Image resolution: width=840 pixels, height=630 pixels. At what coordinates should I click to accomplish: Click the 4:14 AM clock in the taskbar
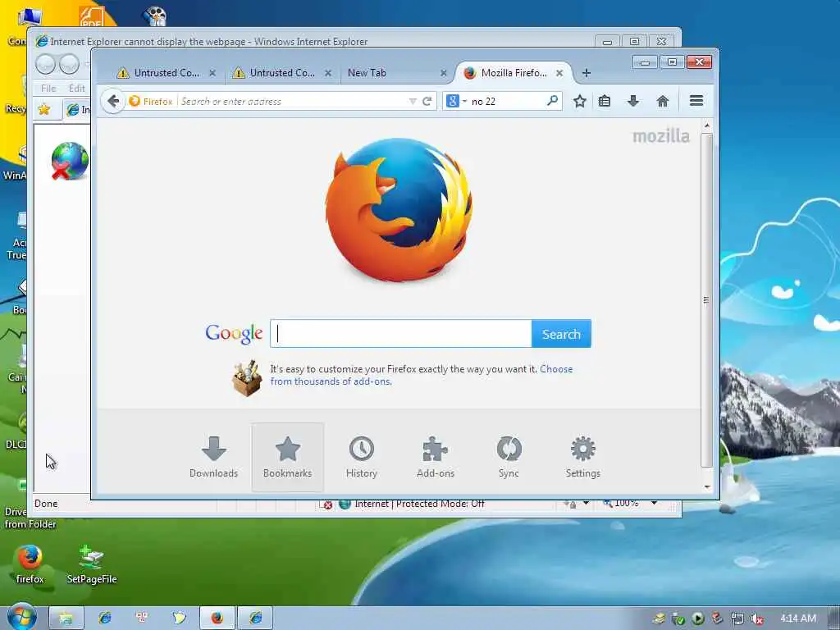[x=798, y=619]
